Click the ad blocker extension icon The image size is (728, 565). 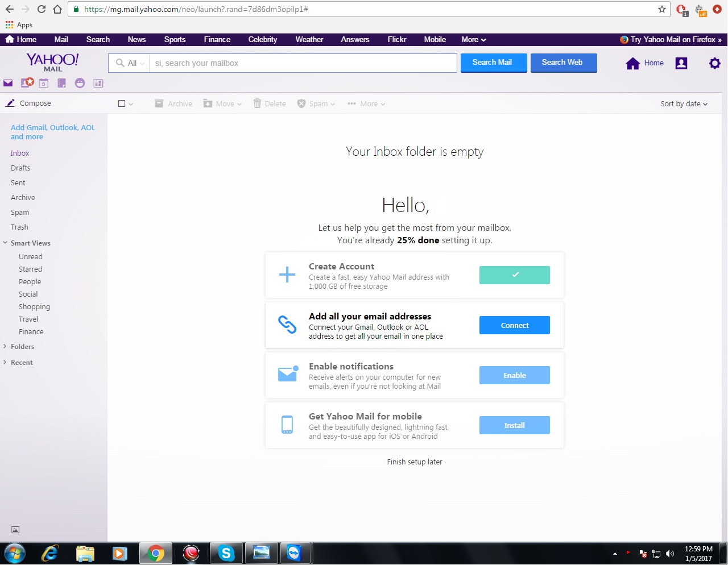(681, 10)
